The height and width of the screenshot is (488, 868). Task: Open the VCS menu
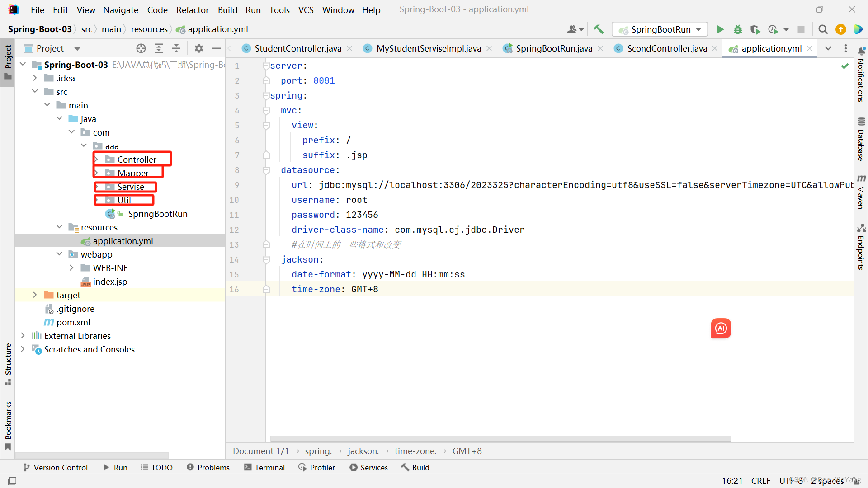click(306, 10)
